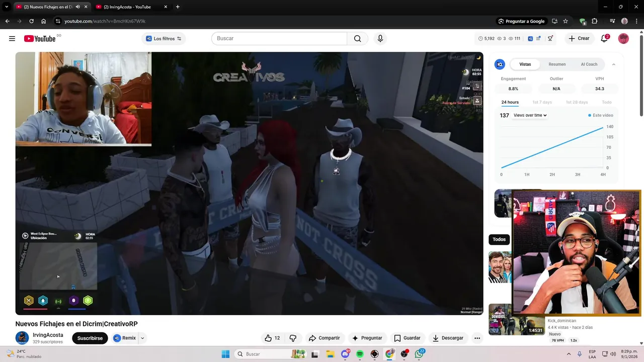The image size is (644, 362).
Task: Click the browser address bar URL
Action: [105, 21]
